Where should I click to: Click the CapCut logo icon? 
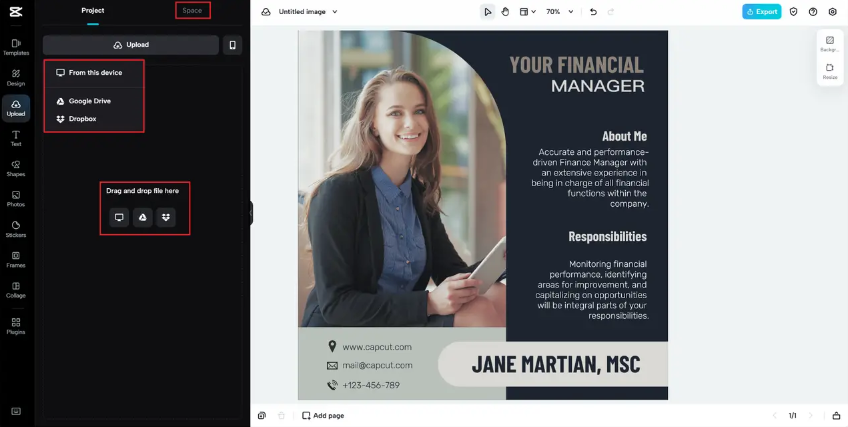[x=16, y=11]
